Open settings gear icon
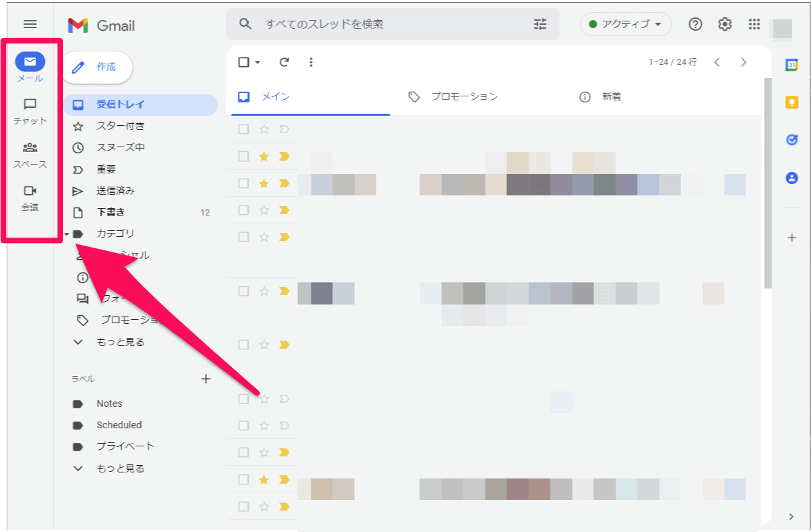Viewport: 811px width, 532px height. tap(725, 24)
